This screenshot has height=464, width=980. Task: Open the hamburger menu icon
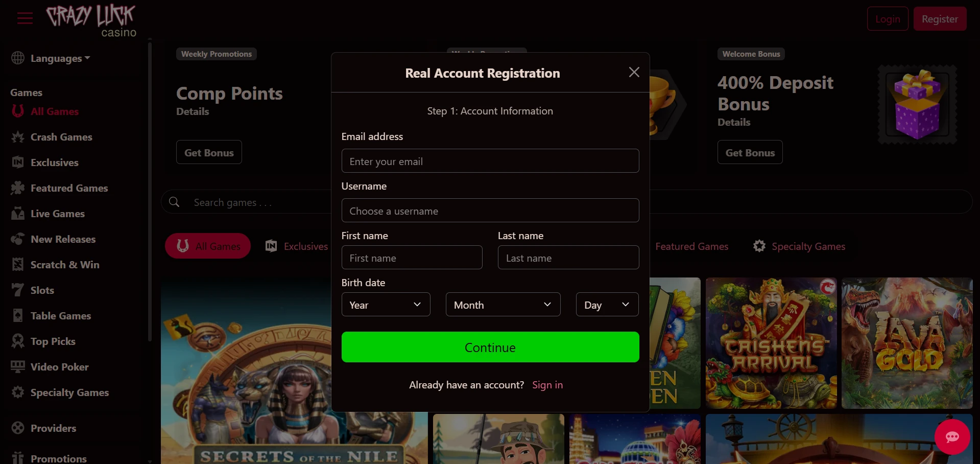25,18
